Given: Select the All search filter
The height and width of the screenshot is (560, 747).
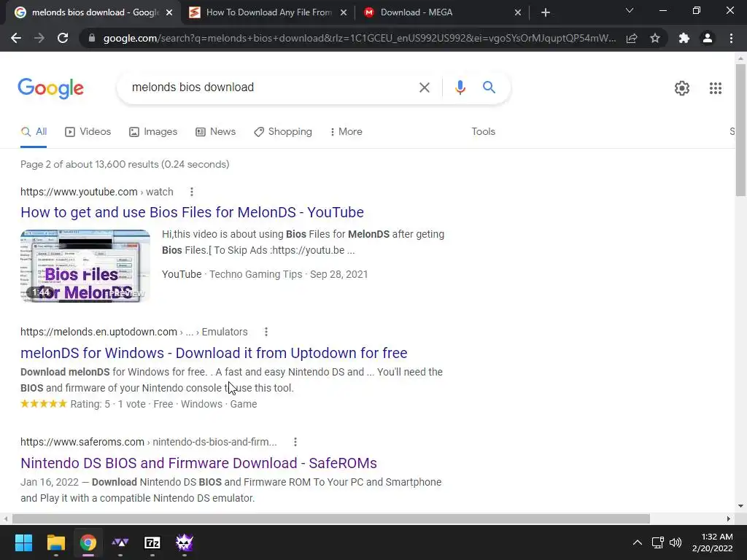Looking at the screenshot, I should tap(34, 132).
